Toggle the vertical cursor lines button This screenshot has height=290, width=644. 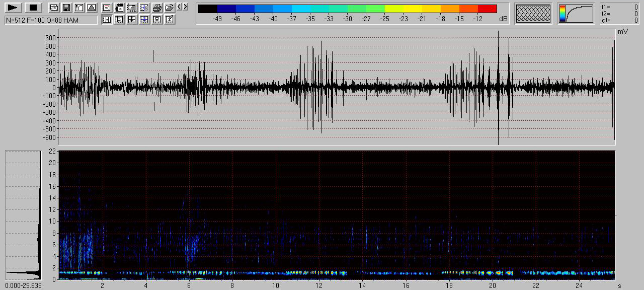tap(107, 19)
